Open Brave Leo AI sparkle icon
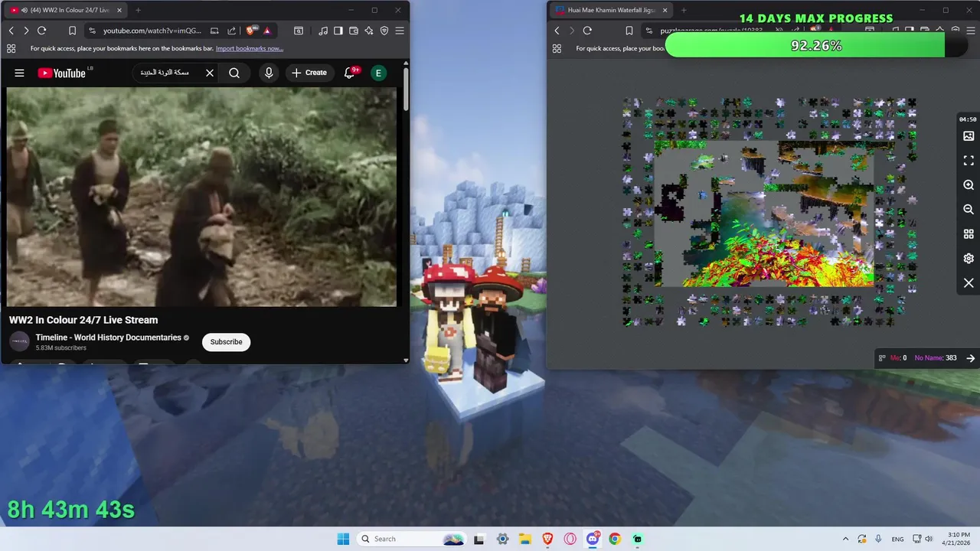 pyautogui.click(x=369, y=31)
